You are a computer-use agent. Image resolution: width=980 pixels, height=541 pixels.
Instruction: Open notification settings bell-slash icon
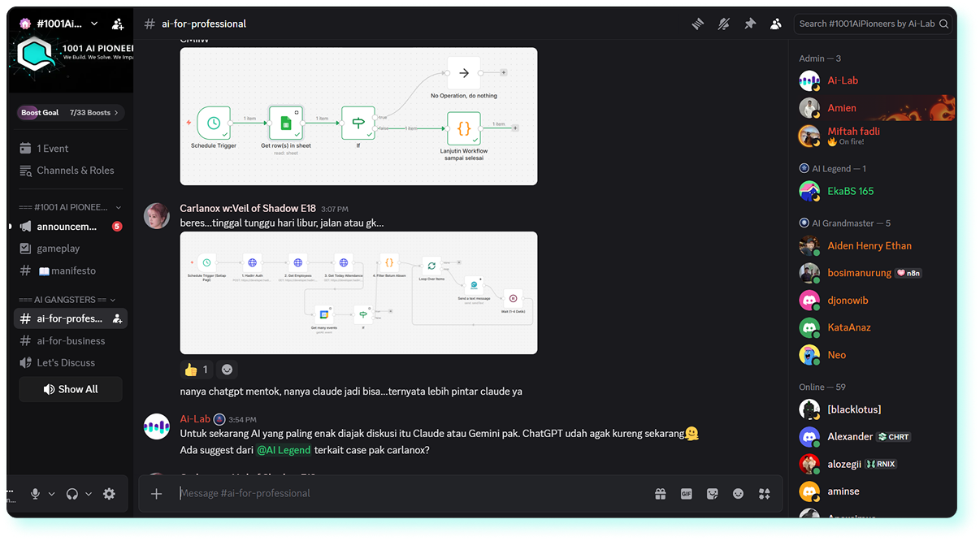pos(723,24)
